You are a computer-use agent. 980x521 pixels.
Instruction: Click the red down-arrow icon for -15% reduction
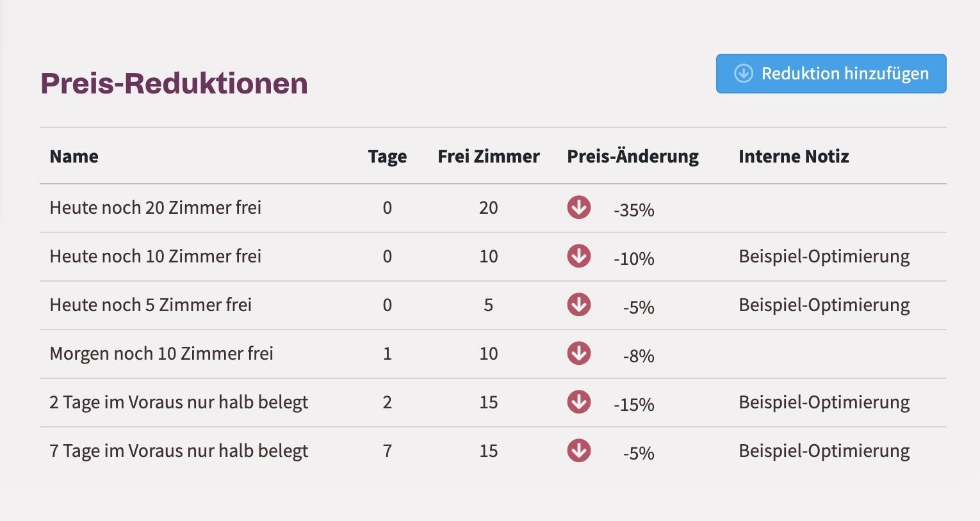[x=578, y=402]
